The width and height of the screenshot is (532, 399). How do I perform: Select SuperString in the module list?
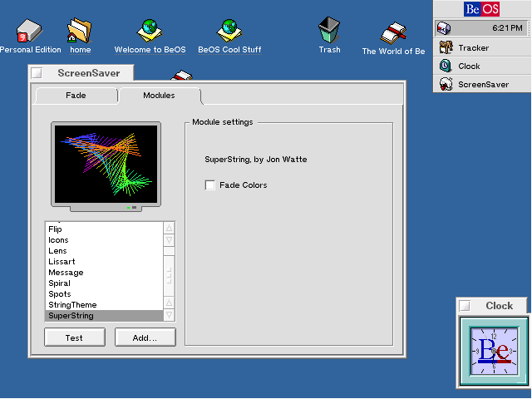(104, 316)
